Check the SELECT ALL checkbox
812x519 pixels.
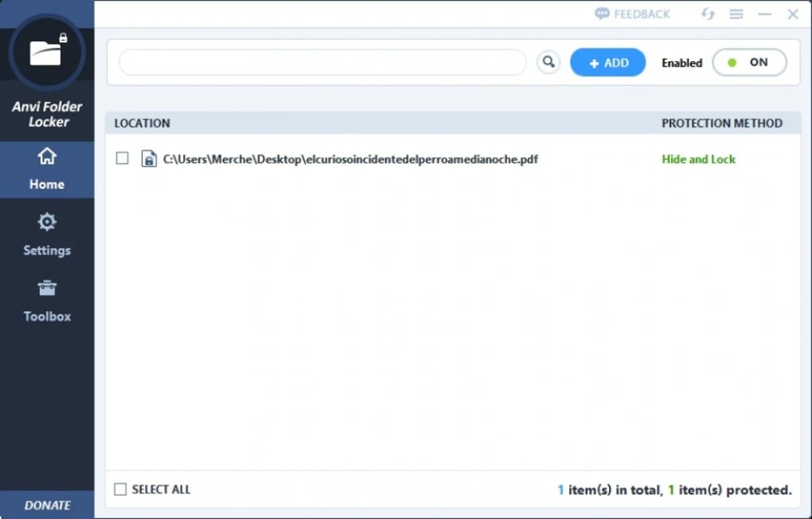[x=120, y=489]
